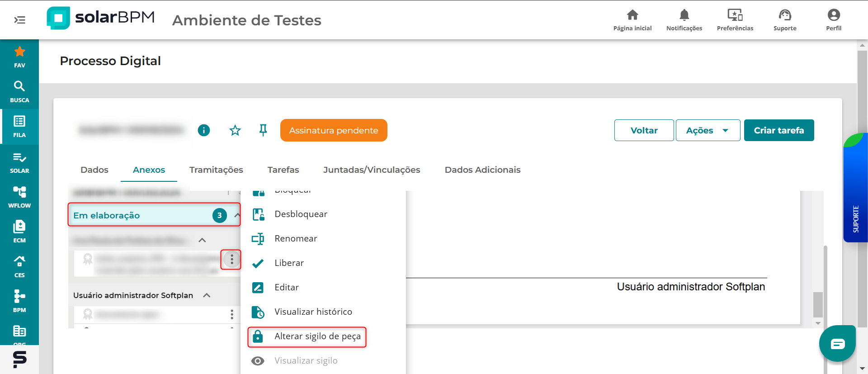Collapse the Em elaboração section
The image size is (868, 374).
click(237, 215)
